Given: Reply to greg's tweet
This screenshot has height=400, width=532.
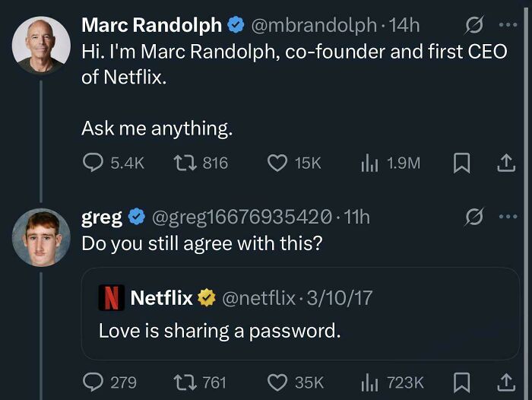Looking at the screenshot, I should 92,382.
